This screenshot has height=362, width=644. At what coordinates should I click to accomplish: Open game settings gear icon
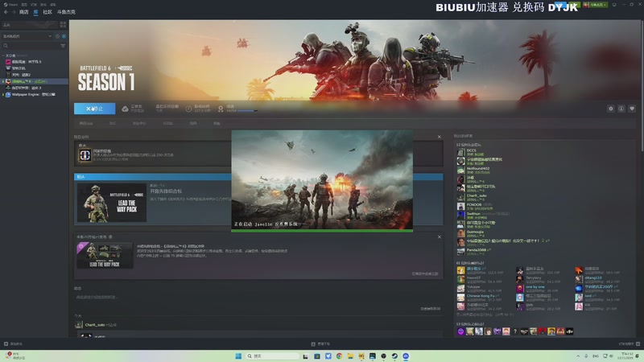tap(611, 109)
